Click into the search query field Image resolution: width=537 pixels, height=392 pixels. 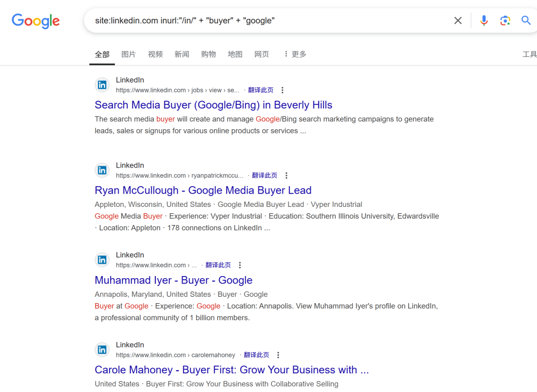pos(267,21)
